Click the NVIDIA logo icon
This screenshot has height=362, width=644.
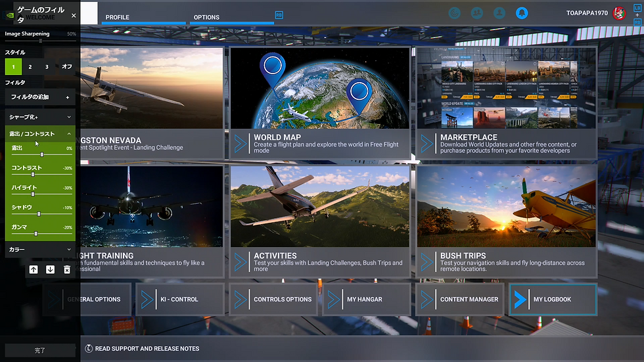10,16
